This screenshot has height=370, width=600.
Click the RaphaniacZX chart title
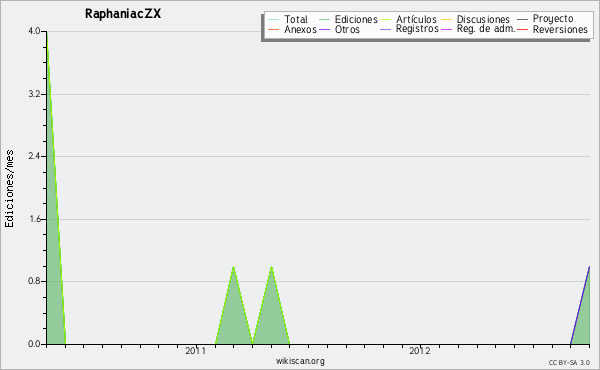123,14
